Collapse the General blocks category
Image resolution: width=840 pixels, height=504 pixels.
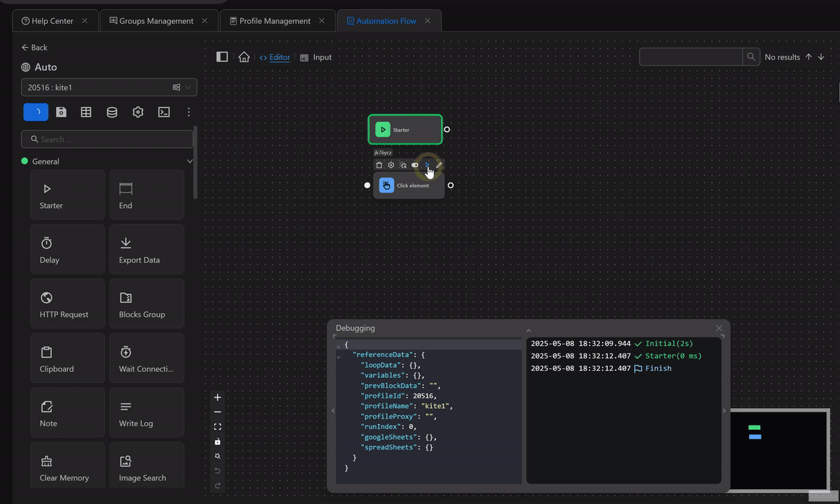point(189,162)
